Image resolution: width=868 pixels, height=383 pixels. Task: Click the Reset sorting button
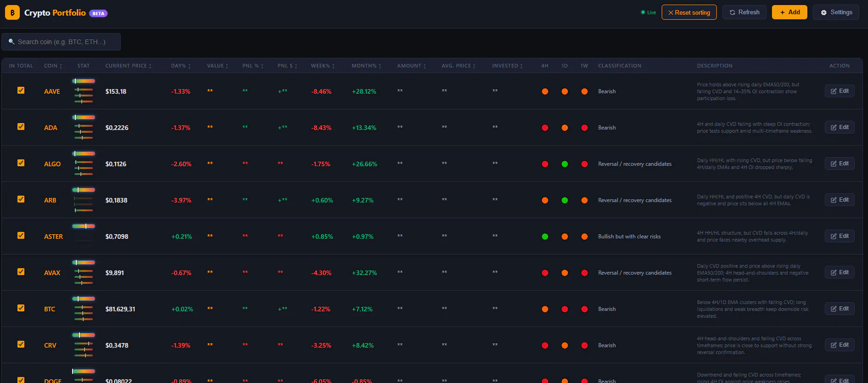(689, 12)
